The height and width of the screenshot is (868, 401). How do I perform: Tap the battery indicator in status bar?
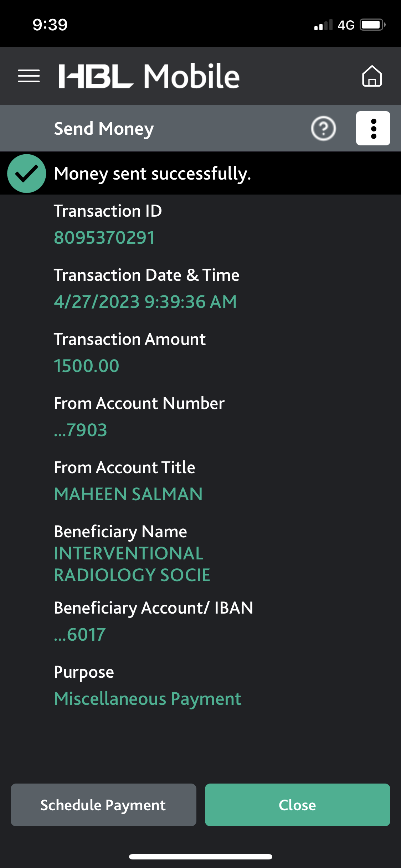tap(372, 25)
